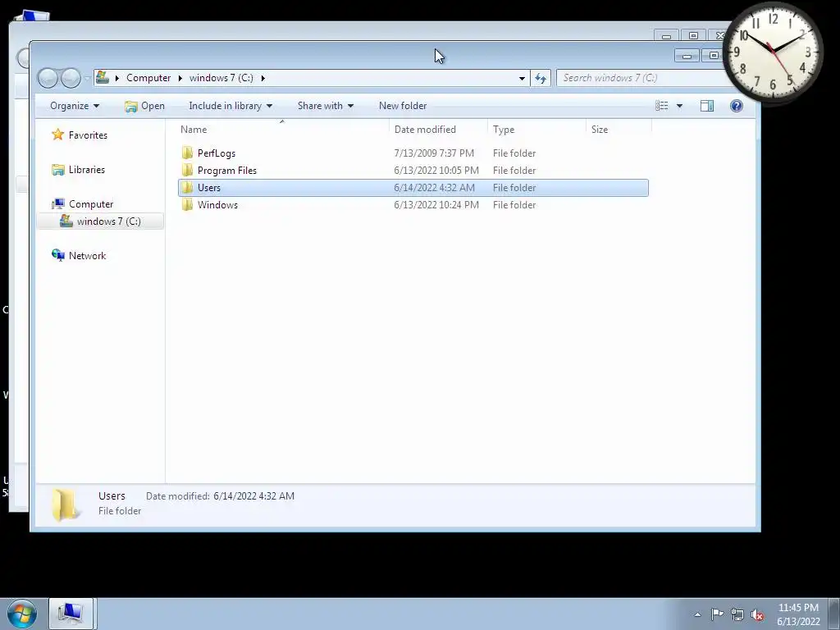
Task: Click windows 7 (C:) in address breadcrumb
Action: pyautogui.click(x=221, y=78)
